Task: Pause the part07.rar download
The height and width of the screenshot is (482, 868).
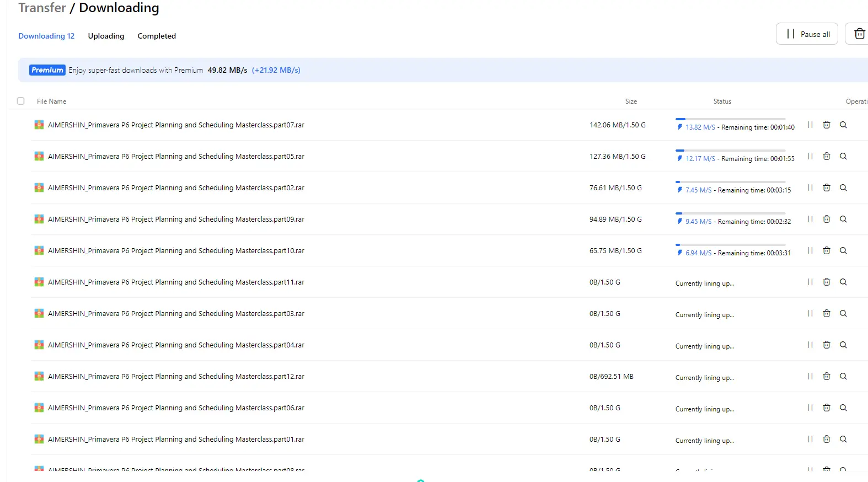Action: 810,125
